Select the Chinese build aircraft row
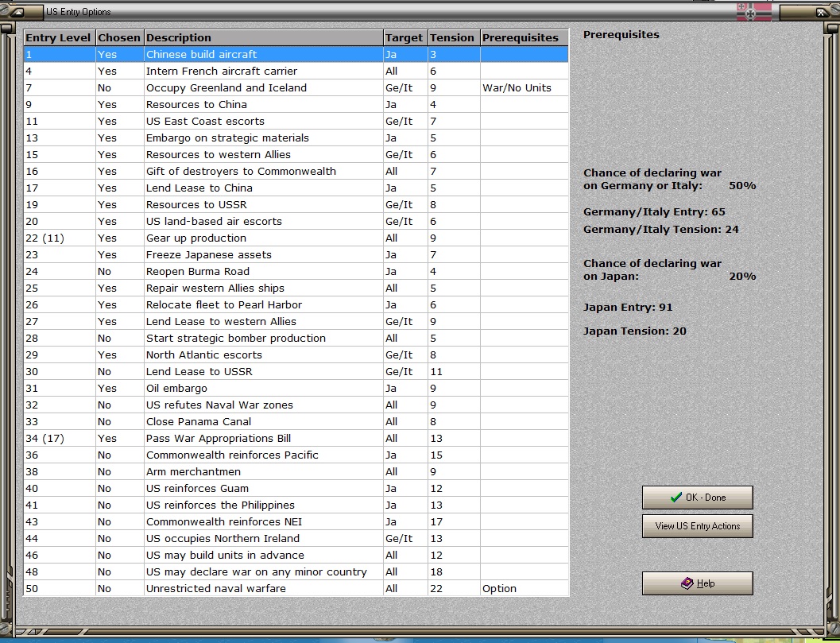 coord(296,54)
